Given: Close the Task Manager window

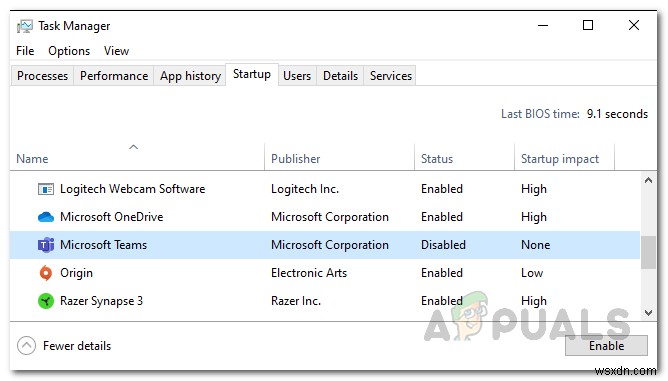Looking at the screenshot, I should [x=634, y=25].
